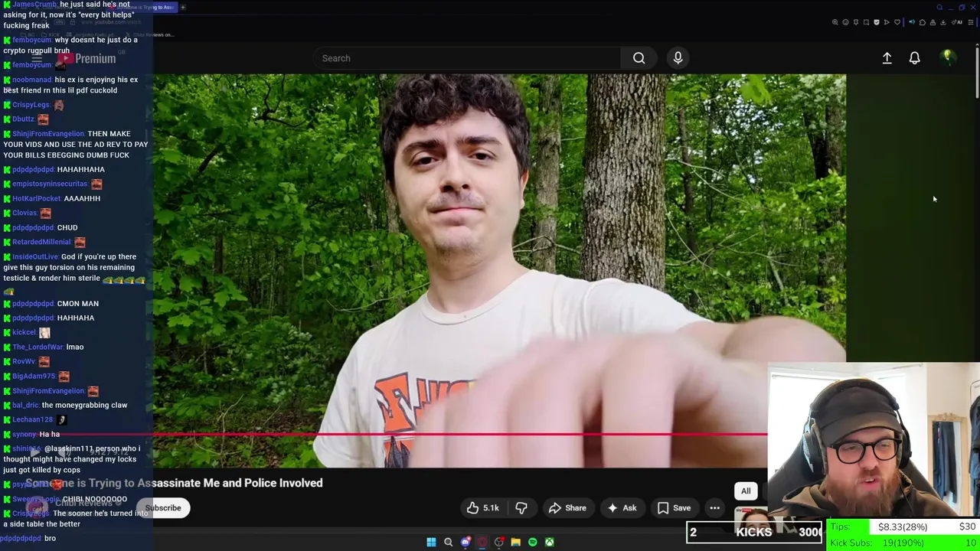
Task: Open Discord from the taskbar
Action: coord(465,543)
